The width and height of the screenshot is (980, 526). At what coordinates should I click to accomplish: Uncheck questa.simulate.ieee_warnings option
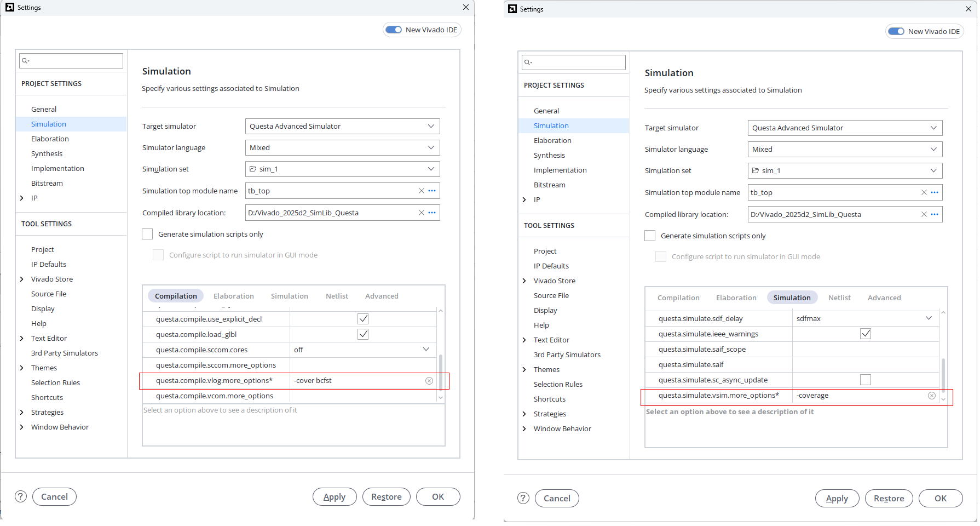(866, 334)
